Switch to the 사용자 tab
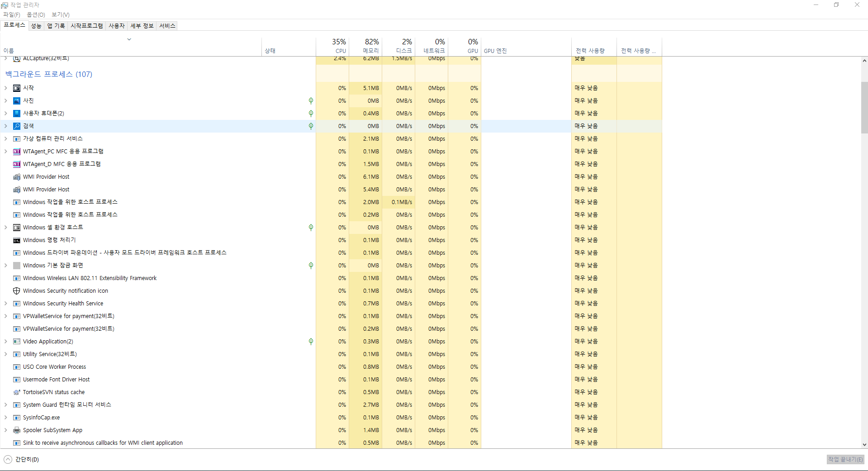 (x=117, y=26)
